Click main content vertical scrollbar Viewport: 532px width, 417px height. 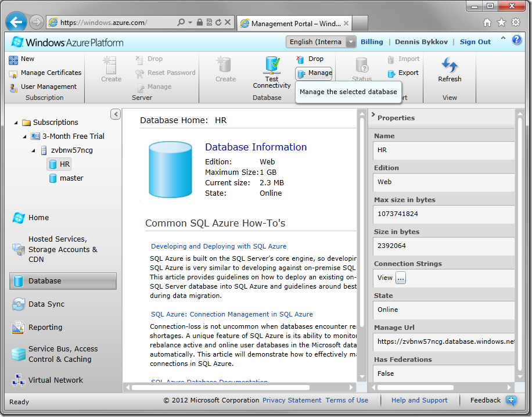(362, 222)
